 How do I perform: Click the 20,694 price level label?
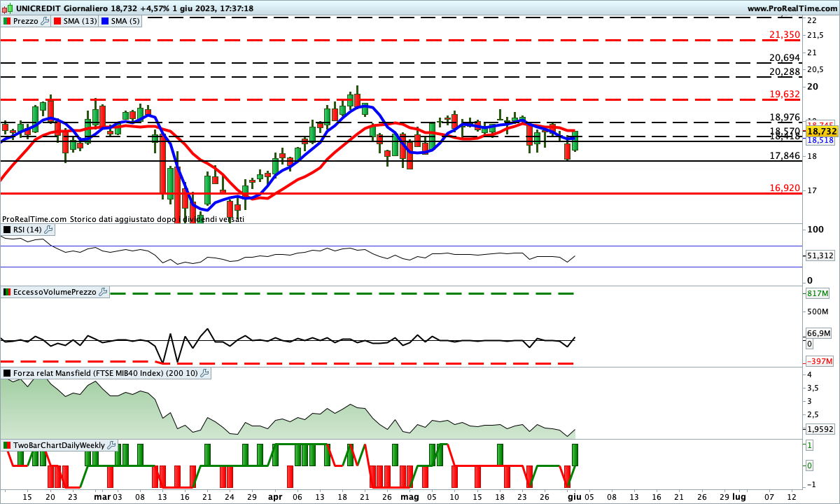[x=785, y=58]
